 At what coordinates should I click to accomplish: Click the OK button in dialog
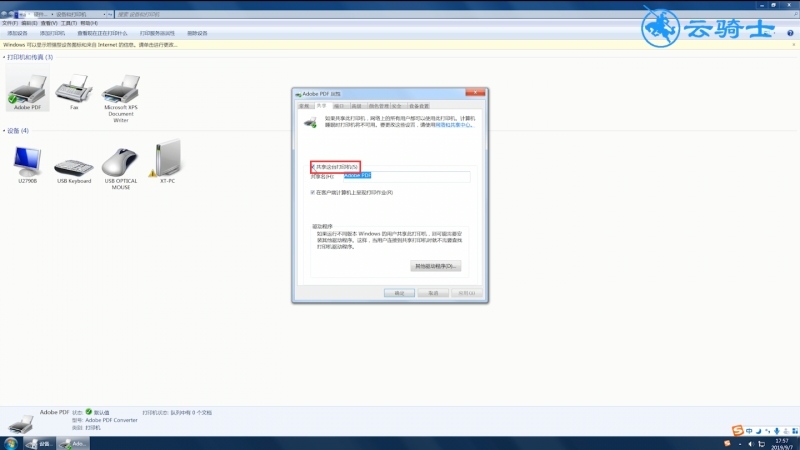point(399,293)
